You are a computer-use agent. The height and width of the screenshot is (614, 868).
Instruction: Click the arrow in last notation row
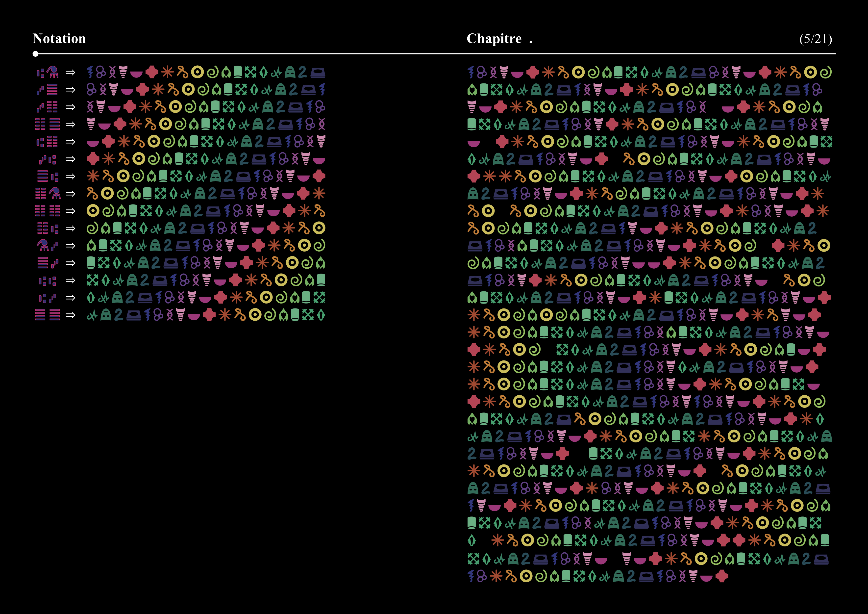[70, 315]
